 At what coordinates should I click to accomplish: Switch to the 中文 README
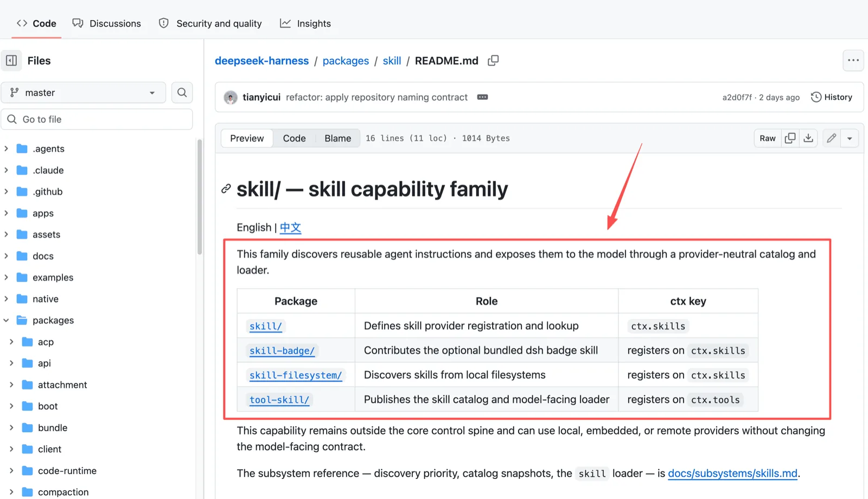coord(291,227)
